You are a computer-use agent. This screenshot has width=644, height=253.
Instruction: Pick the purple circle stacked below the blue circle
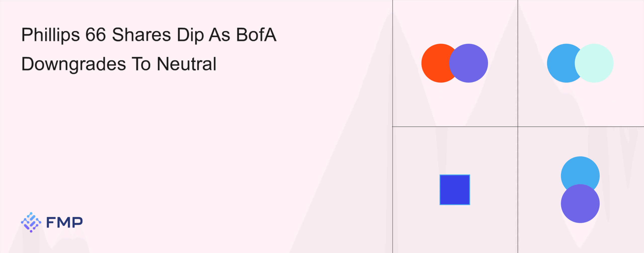[x=580, y=204]
